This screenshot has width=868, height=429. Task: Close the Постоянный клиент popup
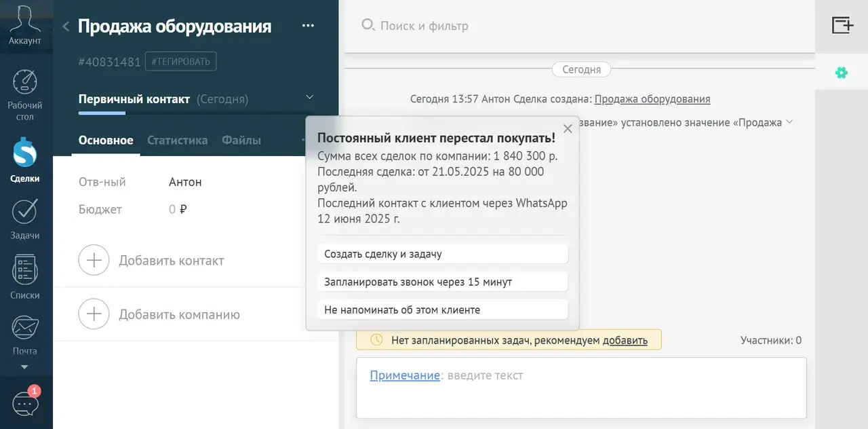pos(568,129)
